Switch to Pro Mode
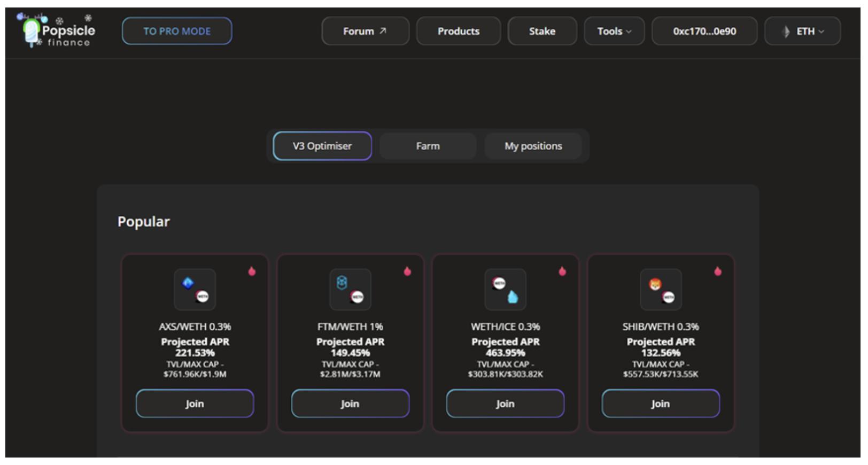This screenshot has width=868, height=465. [x=177, y=31]
